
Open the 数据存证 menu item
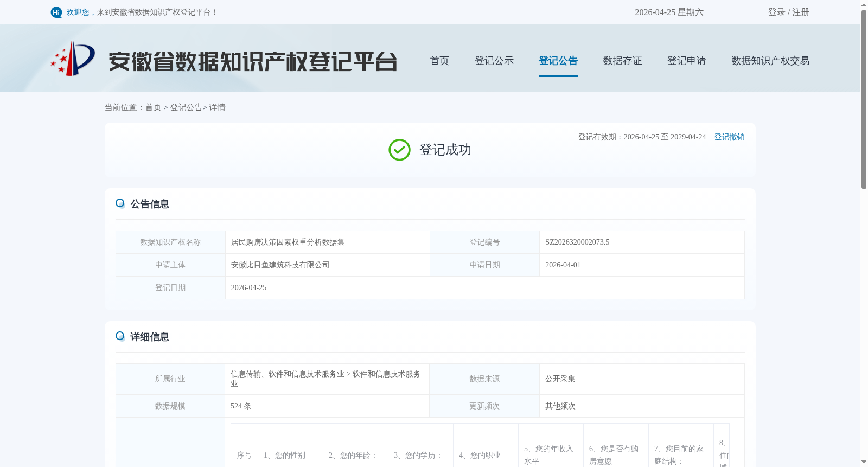point(622,61)
